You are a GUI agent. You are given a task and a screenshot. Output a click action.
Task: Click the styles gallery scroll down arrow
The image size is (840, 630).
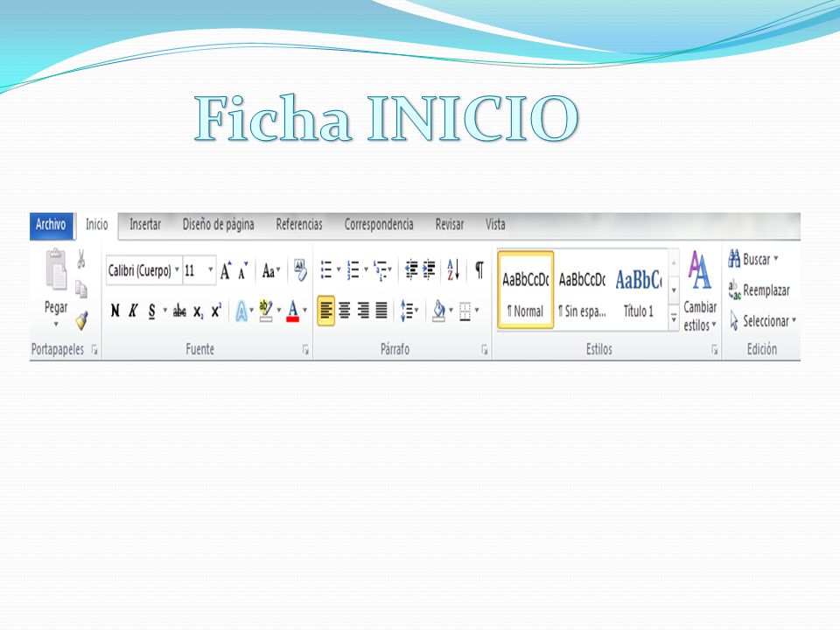tap(674, 290)
